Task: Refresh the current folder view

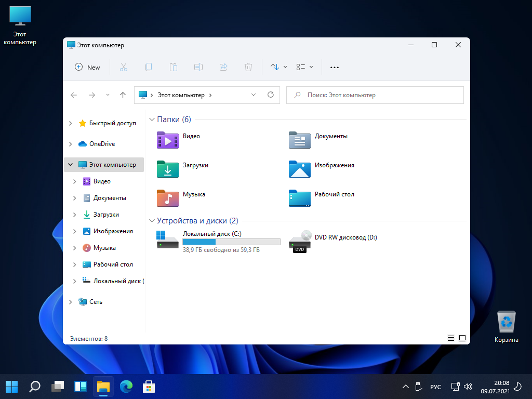Action: click(270, 95)
